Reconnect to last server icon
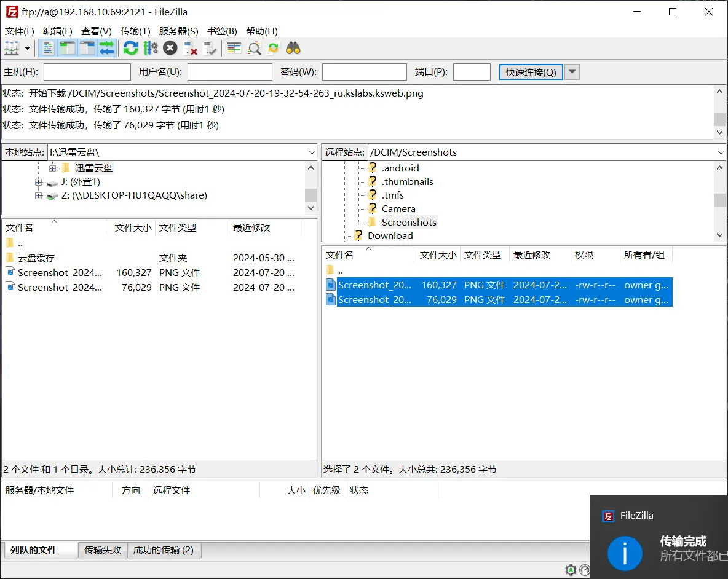The height and width of the screenshot is (579, 728). [210, 48]
